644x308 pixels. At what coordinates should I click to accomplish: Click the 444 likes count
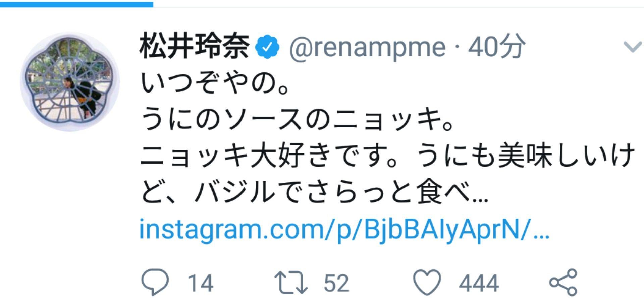tap(479, 283)
